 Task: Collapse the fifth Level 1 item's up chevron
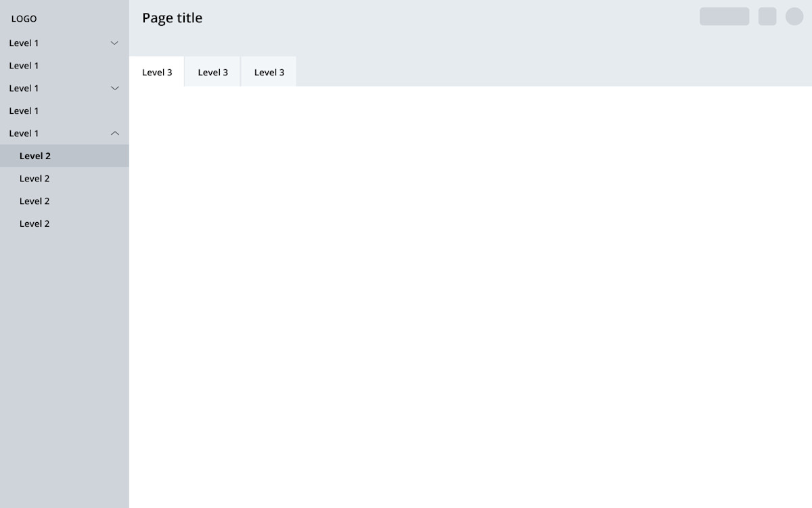[114, 133]
